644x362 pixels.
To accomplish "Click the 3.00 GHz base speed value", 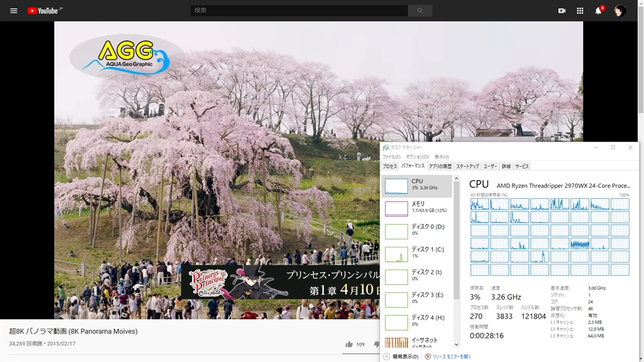I will (x=597, y=288).
